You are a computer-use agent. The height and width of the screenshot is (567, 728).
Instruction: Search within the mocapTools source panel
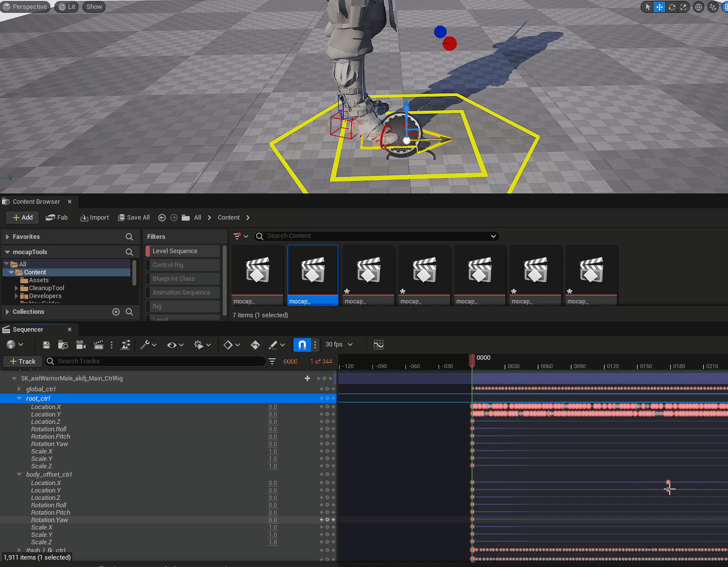point(129,252)
